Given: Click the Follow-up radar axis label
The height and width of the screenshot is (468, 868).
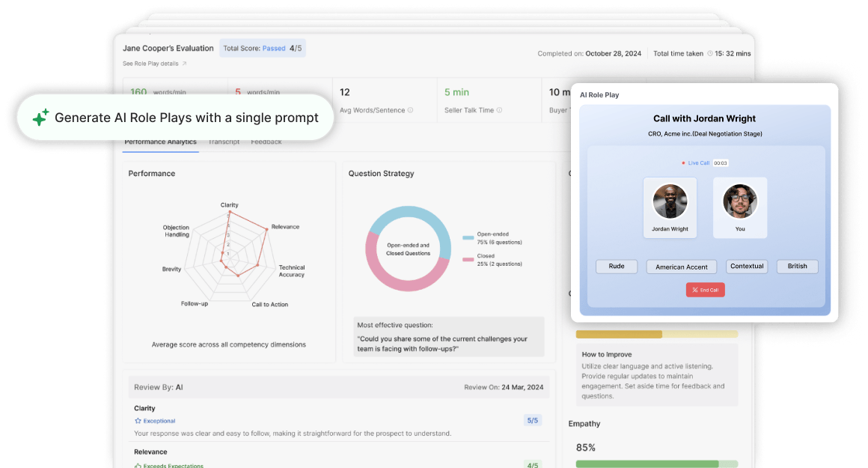Looking at the screenshot, I should coord(195,303).
